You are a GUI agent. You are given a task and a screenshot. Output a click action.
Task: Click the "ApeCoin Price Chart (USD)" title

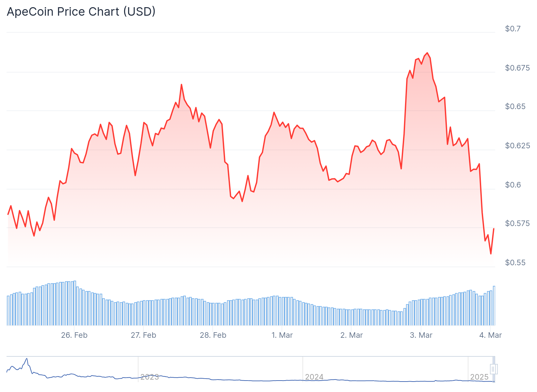coord(81,11)
